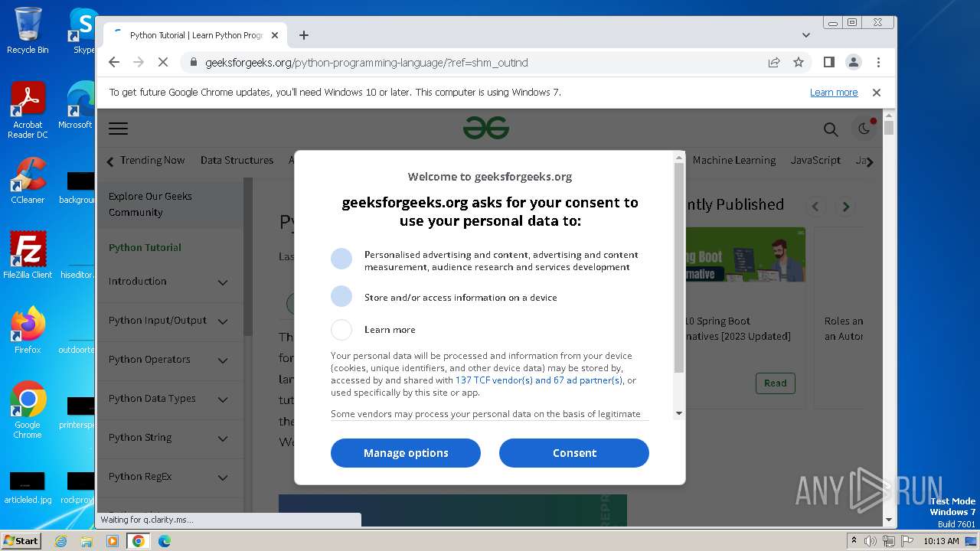Viewport: 980px width, 551px height.
Task: Open the hamburger menu on GeeksforGeeks
Action: [x=118, y=129]
